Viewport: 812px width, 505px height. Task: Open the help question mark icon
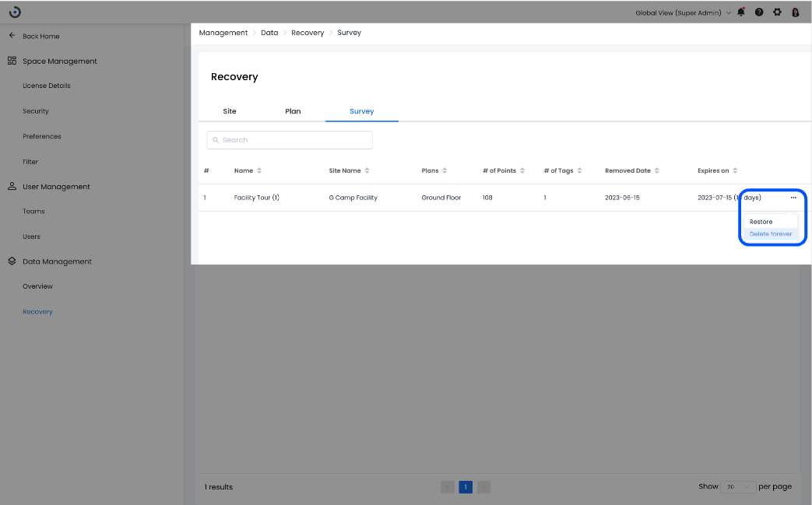tap(758, 12)
